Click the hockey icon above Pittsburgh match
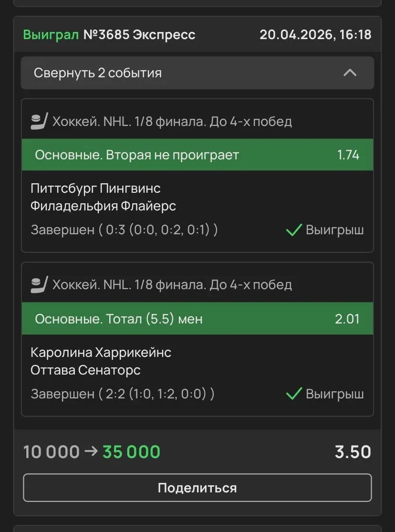 click(x=40, y=121)
